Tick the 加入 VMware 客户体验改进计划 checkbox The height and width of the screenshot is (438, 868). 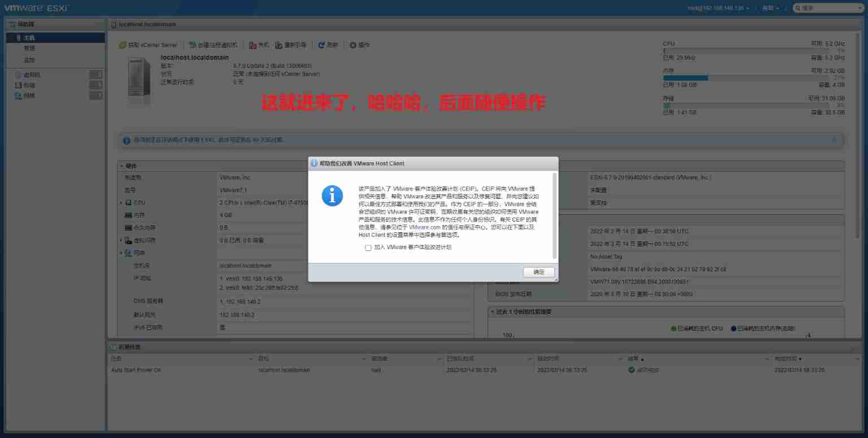pos(368,248)
